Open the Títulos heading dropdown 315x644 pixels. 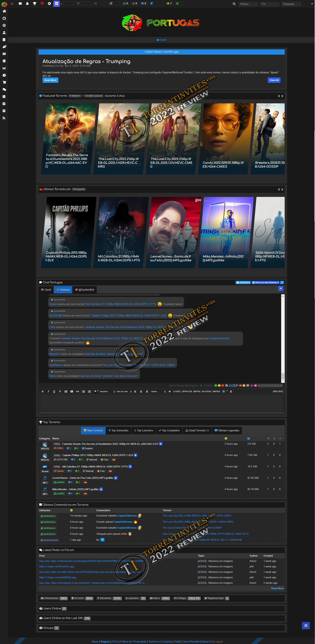158,391
